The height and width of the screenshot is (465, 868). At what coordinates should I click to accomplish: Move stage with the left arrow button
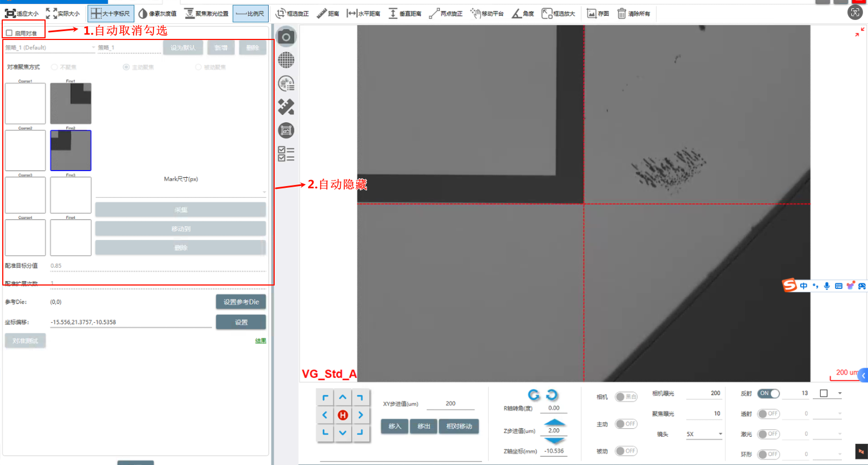325,415
